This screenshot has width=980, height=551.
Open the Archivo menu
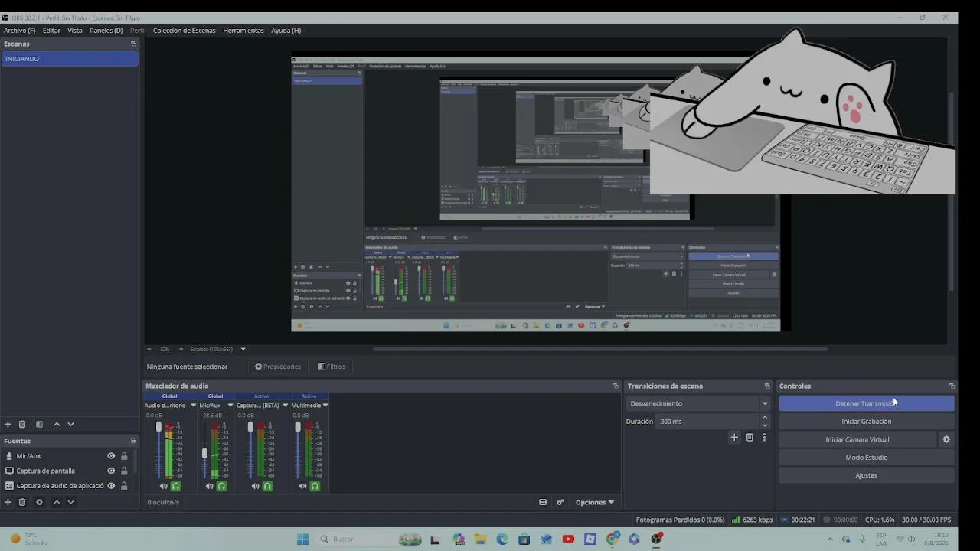pos(20,31)
